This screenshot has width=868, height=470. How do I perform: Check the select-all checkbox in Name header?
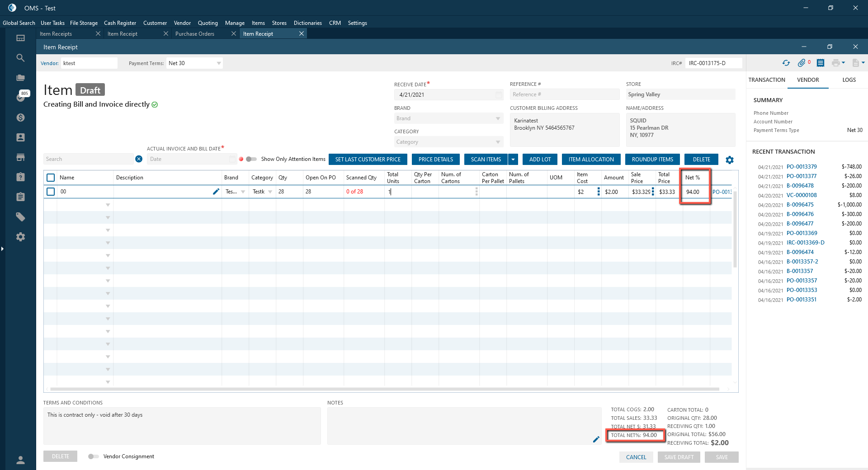pos(51,178)
